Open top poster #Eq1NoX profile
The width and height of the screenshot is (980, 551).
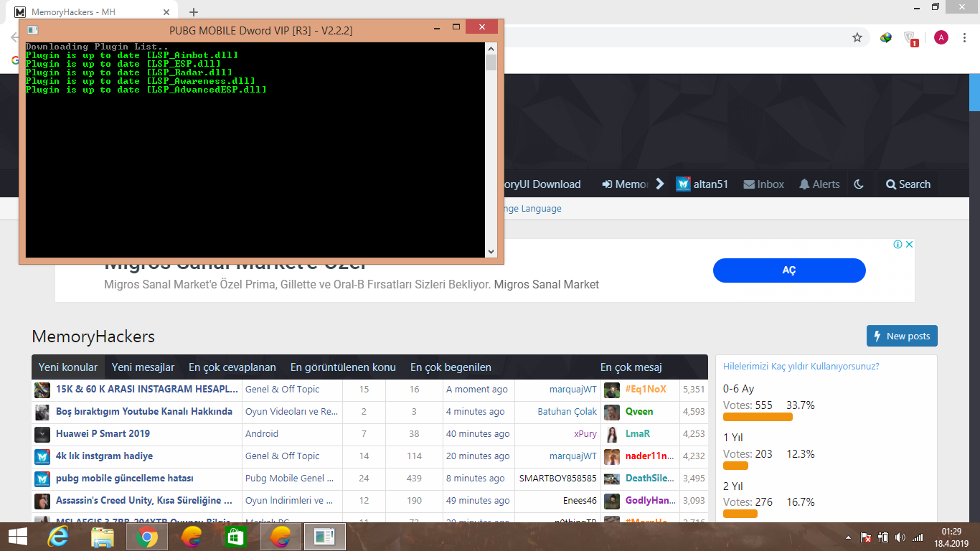pyautogui.click(x=646, y=390)
